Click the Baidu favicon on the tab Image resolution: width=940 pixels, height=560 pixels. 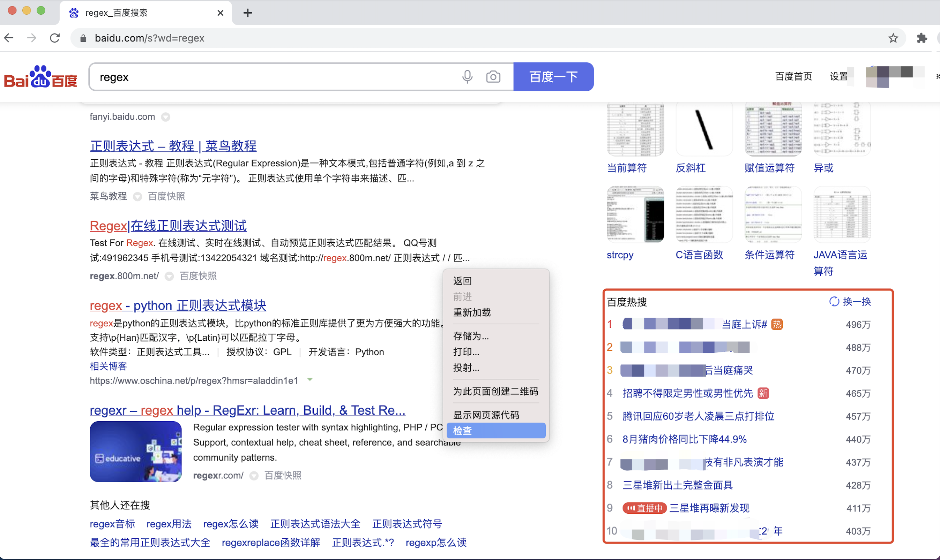coord(74,13)
